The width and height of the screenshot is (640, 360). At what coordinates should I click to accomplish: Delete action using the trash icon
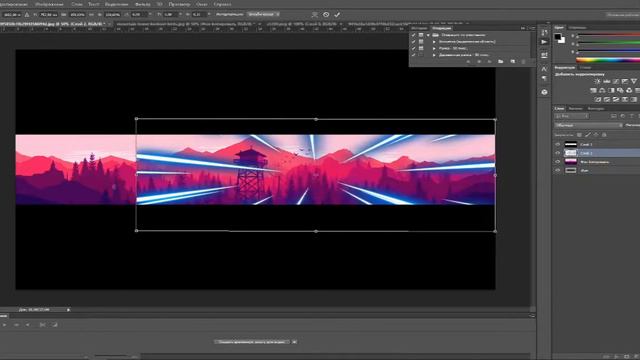[x=523, y=61]
